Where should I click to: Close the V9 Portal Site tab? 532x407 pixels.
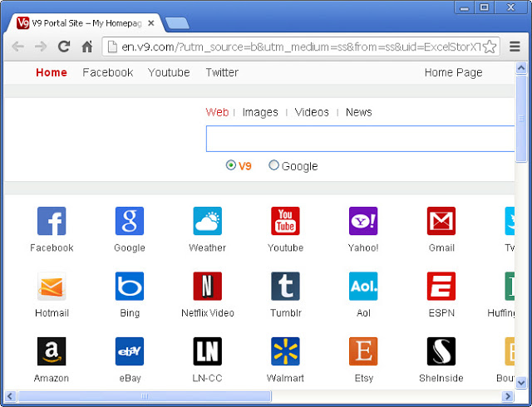151,23
